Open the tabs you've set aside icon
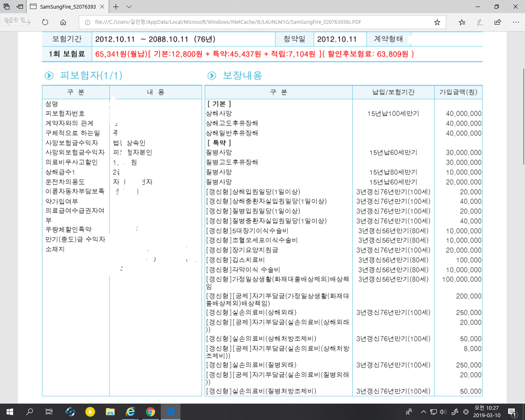The height and width of the screenshot is (420, 525). pyautogui.click(x=7, y=7)
